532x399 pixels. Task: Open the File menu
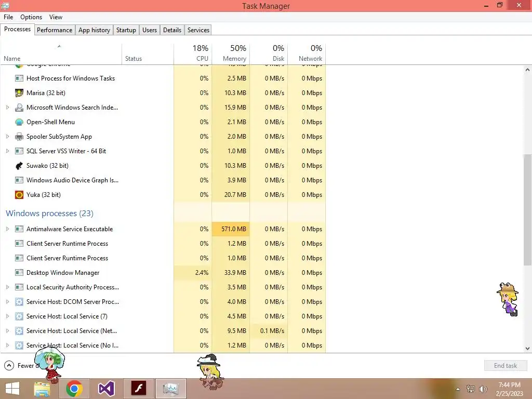click(8, 17)
